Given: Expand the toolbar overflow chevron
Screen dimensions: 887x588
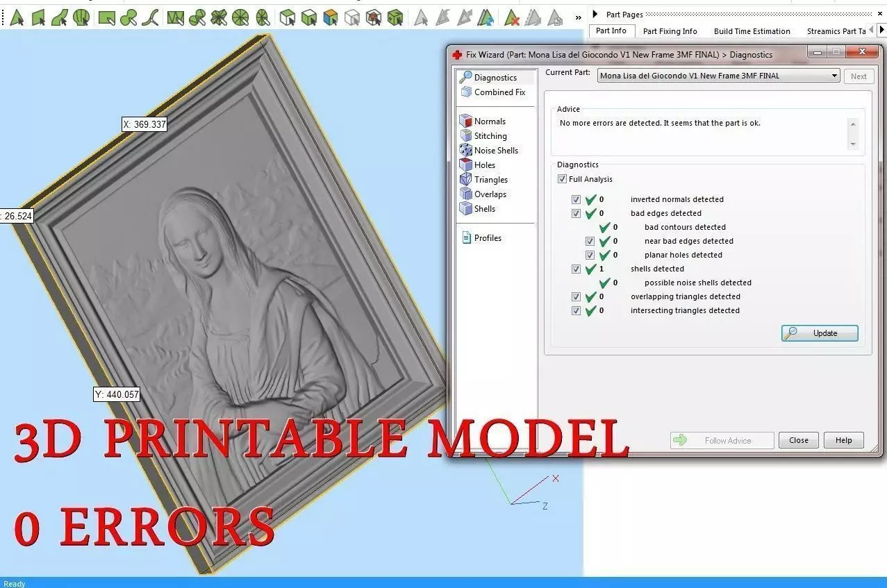Looking at the screenshot, I should click(x=578, y=17).
